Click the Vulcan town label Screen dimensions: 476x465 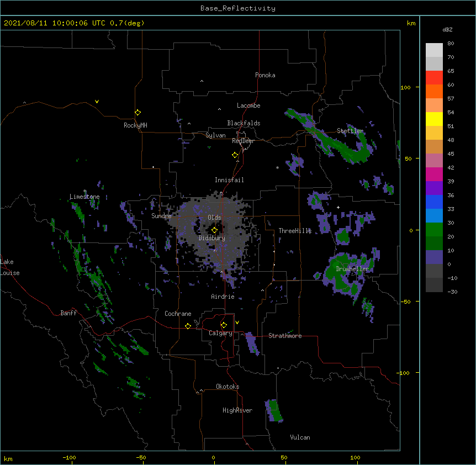300,437
